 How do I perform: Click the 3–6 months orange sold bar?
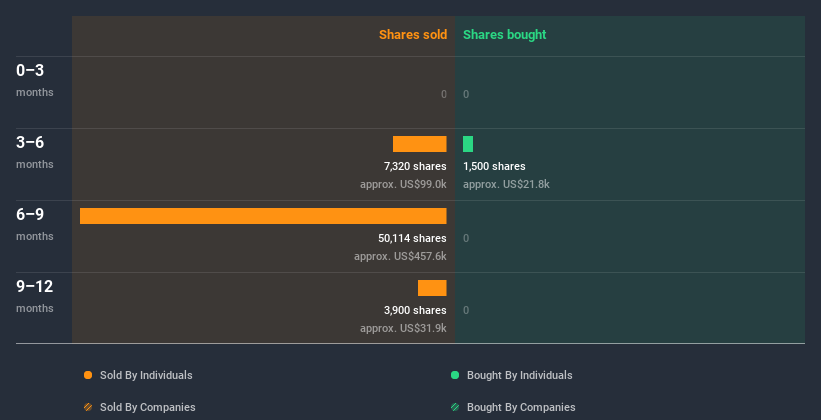[420, 144]
